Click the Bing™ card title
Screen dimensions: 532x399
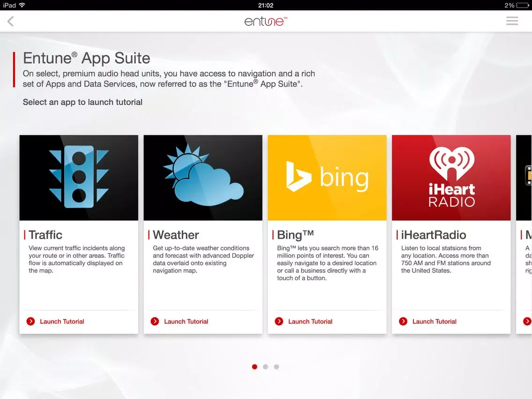(x=295, y=235)
